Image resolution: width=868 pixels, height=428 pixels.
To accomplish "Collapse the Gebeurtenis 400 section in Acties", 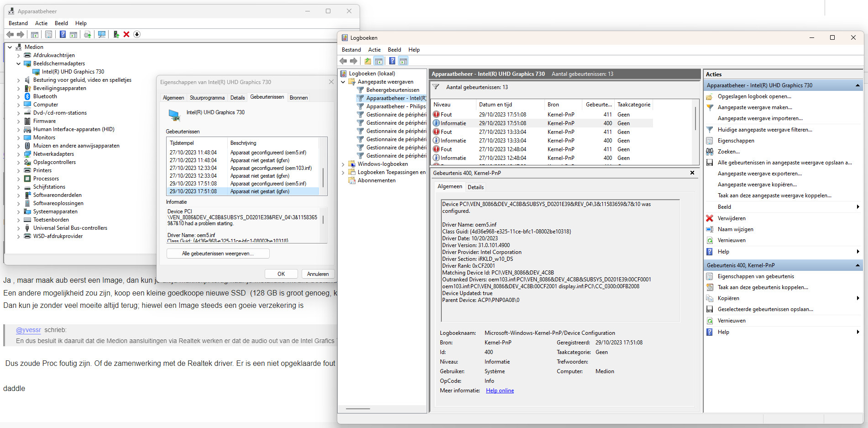I will pos(857,265).
